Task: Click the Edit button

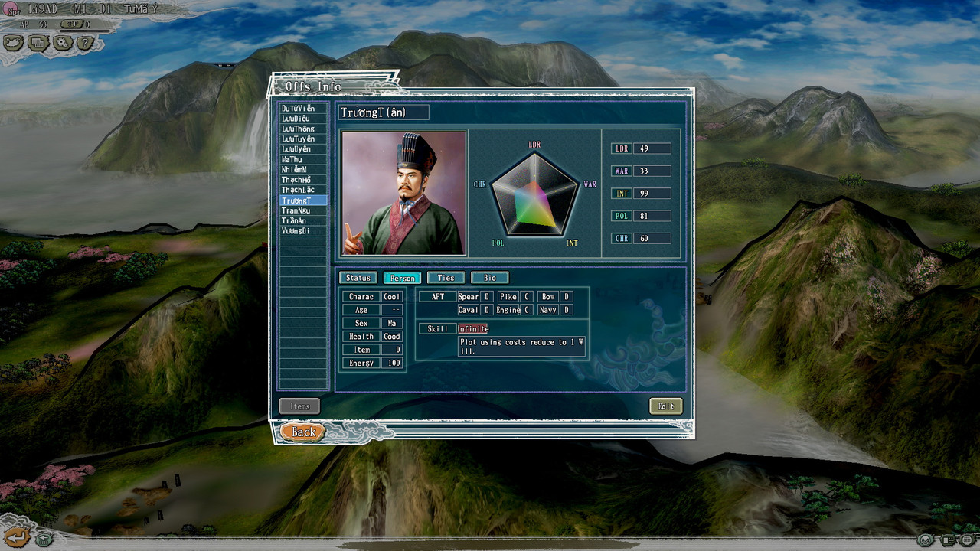Action: pyautogui.click(x=666, y=406)
